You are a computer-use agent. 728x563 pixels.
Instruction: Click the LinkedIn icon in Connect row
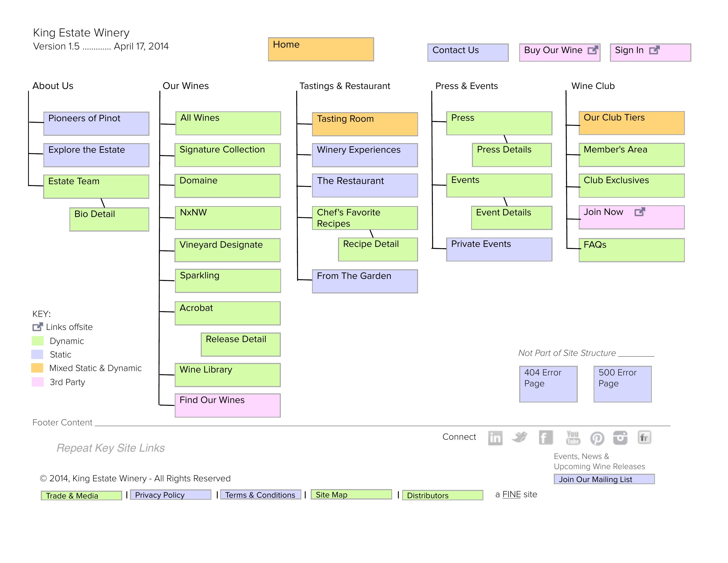click(x=495, y=438)
